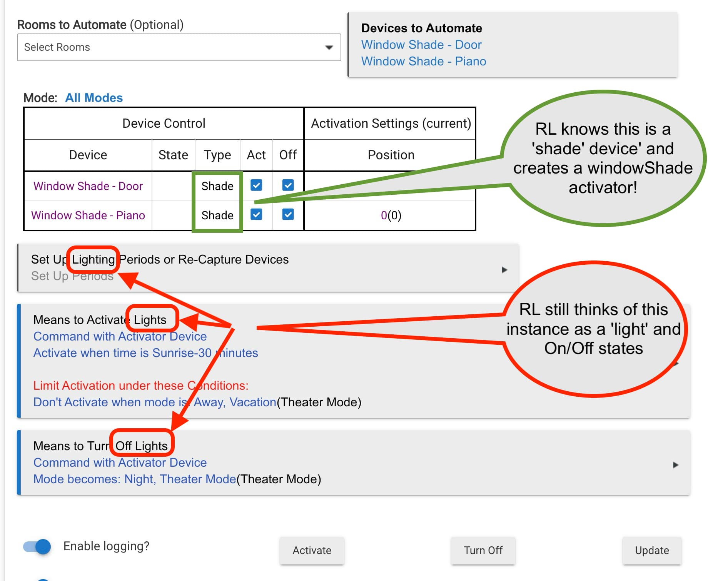The height and width of the screenshot is (581, 728).
Task: Click the Turn Off button
Action: 483,550
